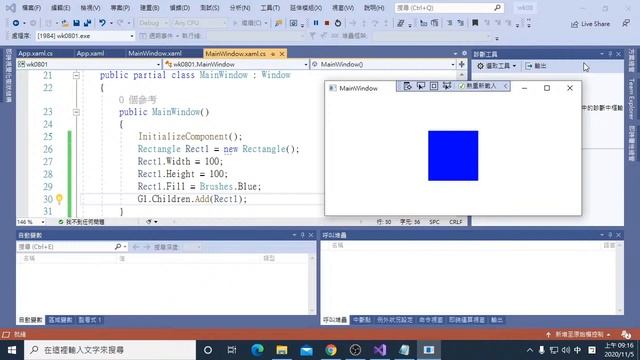This screenshot has width=640, height=360.
Task: Click the taskbar clock showing 09:16
Action: (619, 350)
